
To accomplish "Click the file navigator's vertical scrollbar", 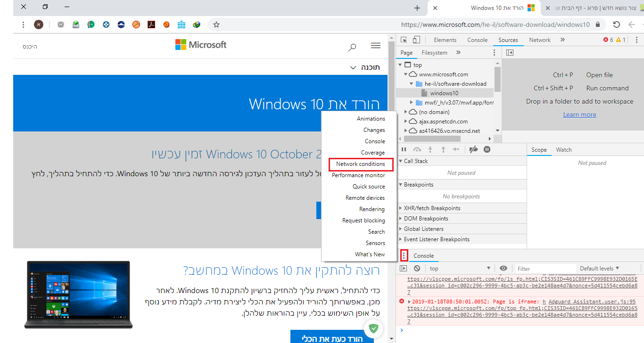I will tap(498, 79).
